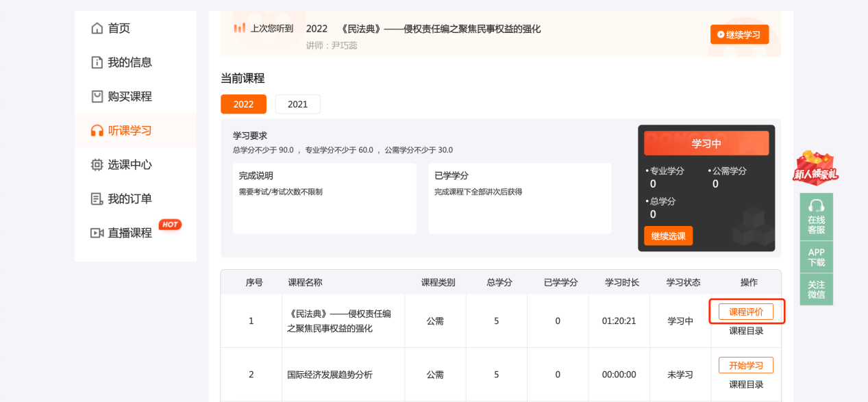This screenshot has width=868, height=402.
Task: Open the 选课中心 sidebar icon
Action: [x=97, y=164]
